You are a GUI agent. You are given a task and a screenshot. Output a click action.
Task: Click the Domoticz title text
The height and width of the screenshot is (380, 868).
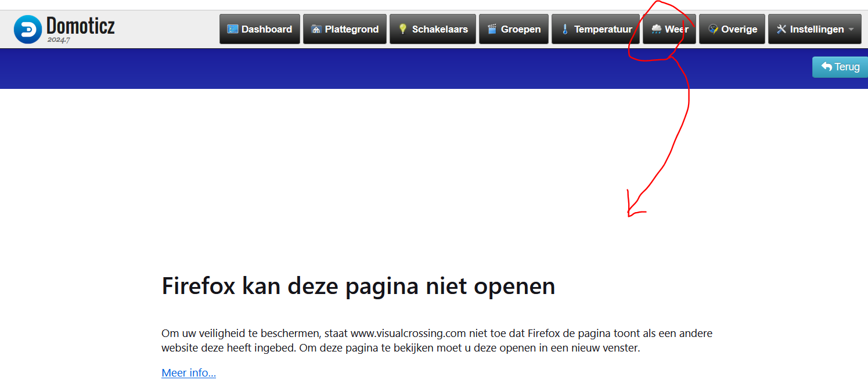[x=81, y=26]
